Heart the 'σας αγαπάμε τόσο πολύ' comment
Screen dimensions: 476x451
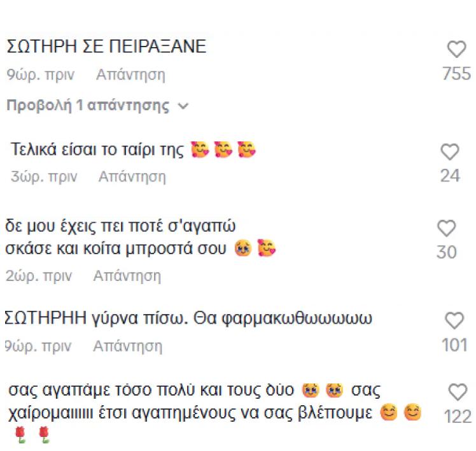coord(458,392)
